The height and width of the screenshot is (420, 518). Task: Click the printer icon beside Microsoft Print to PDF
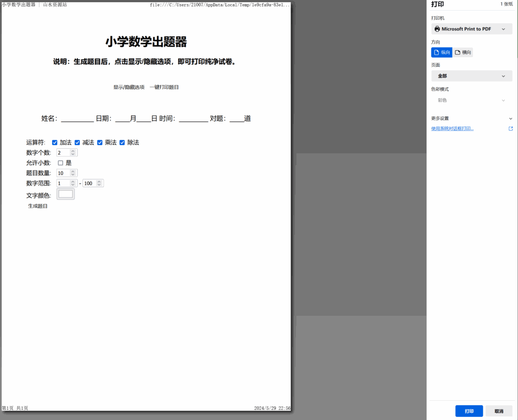pos(437,29)
